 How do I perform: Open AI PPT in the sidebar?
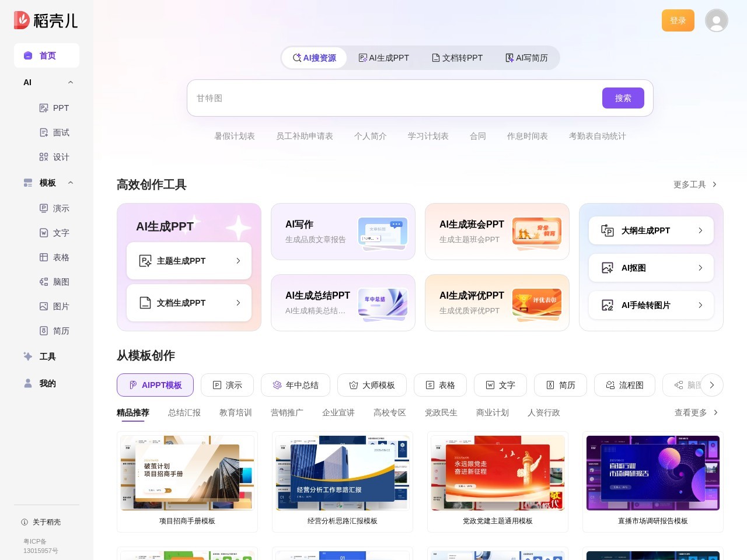54,108
